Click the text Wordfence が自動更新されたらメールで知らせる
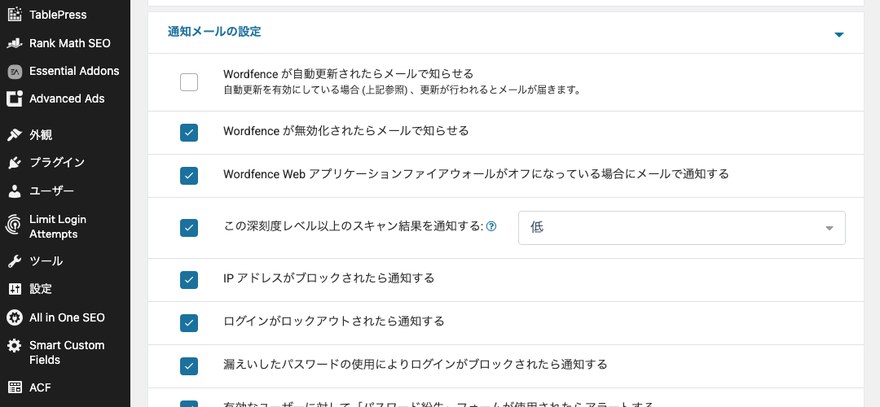 [x=349, y=74]
